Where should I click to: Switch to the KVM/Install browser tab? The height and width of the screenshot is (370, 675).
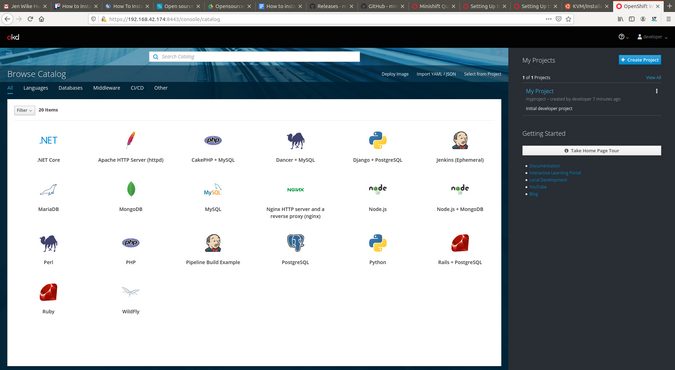coord(586,6)
